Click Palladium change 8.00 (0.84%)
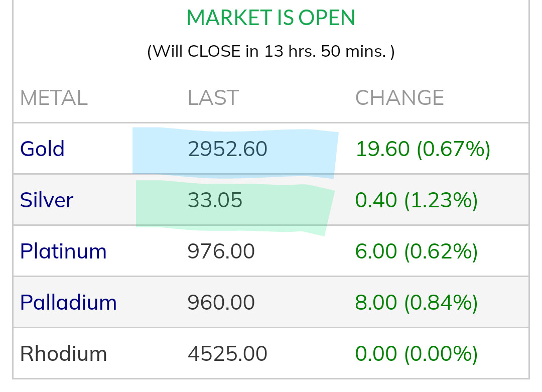Screen dimensions: 542x392 point(416,303)
